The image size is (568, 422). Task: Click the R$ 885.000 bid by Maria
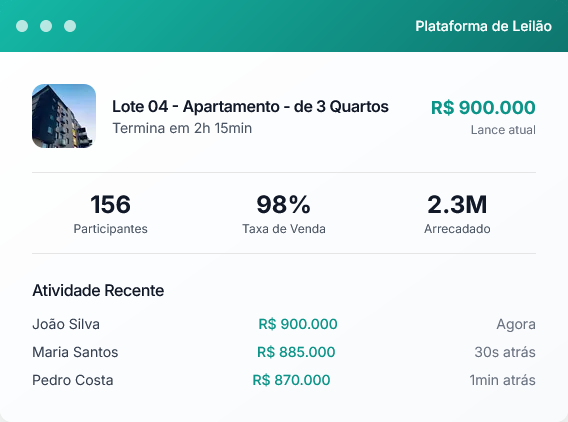coord(296,352)
